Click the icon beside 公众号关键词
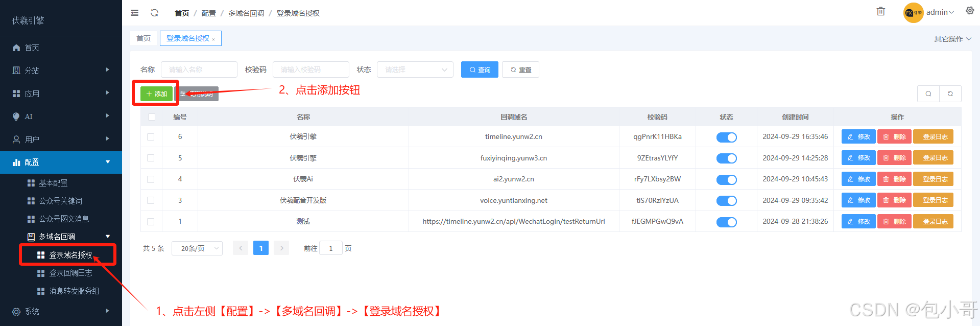980x326 pixels. pos(31,201)
